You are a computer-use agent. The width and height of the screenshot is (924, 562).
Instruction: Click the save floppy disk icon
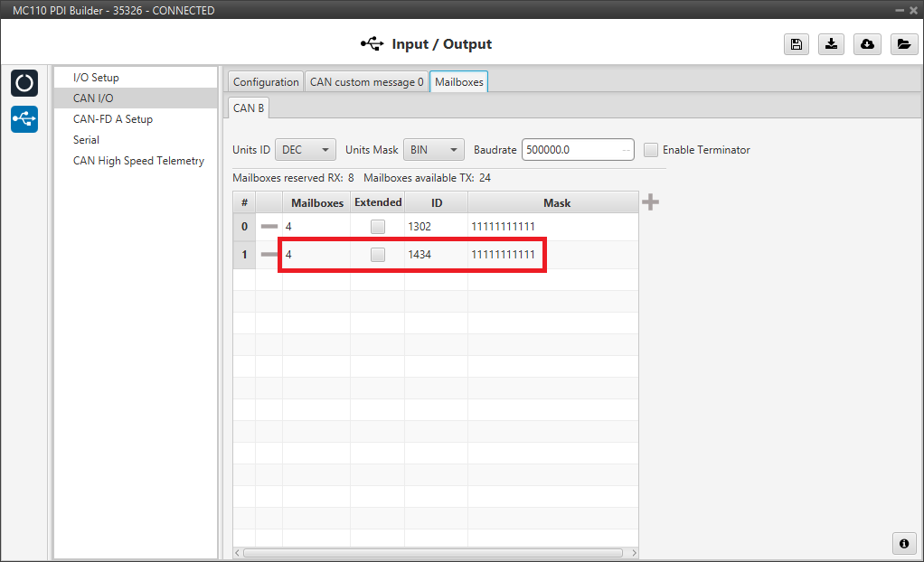796,44
